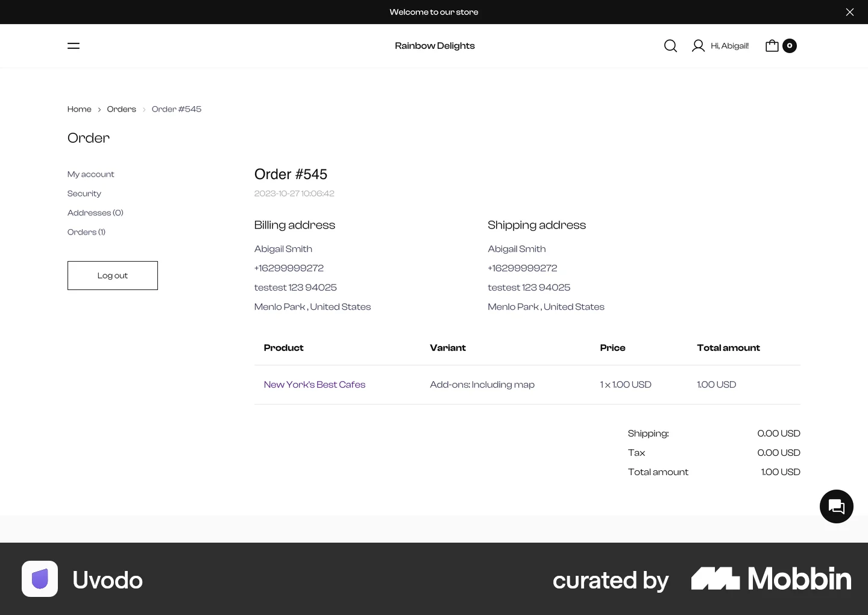
Task: Dismiss the welcome announcement bar
Action: click(x=850, y=12)
